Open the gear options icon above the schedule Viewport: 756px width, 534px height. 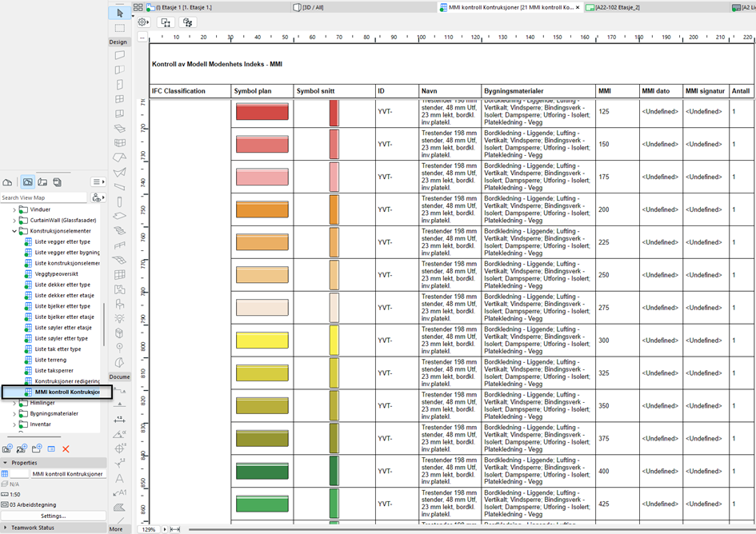[142, 22]
